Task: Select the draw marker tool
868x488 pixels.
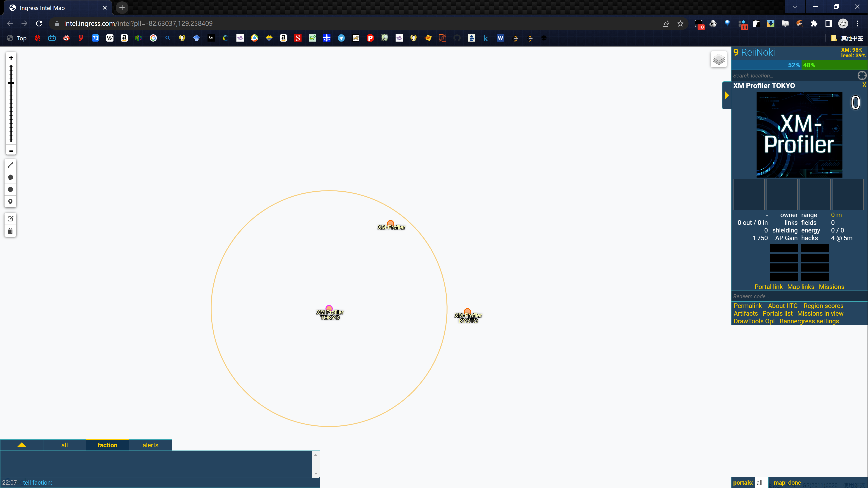Action: pos(10,201)
